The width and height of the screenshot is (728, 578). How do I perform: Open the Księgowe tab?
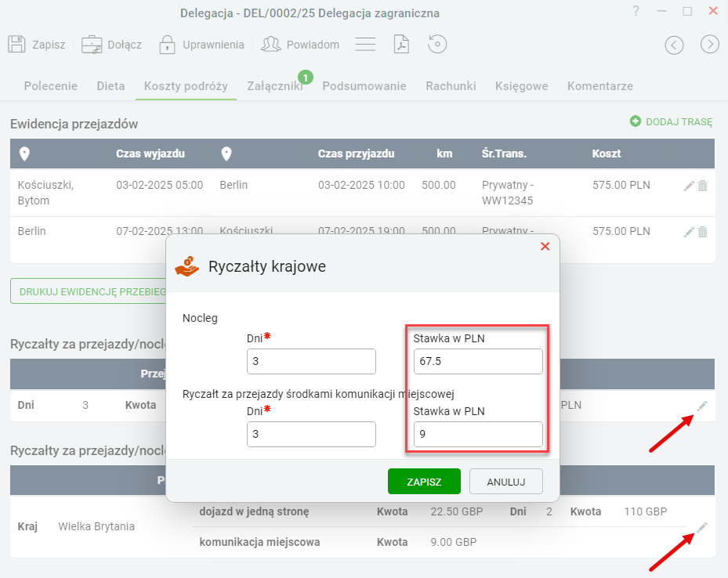[x=521, y=86]
